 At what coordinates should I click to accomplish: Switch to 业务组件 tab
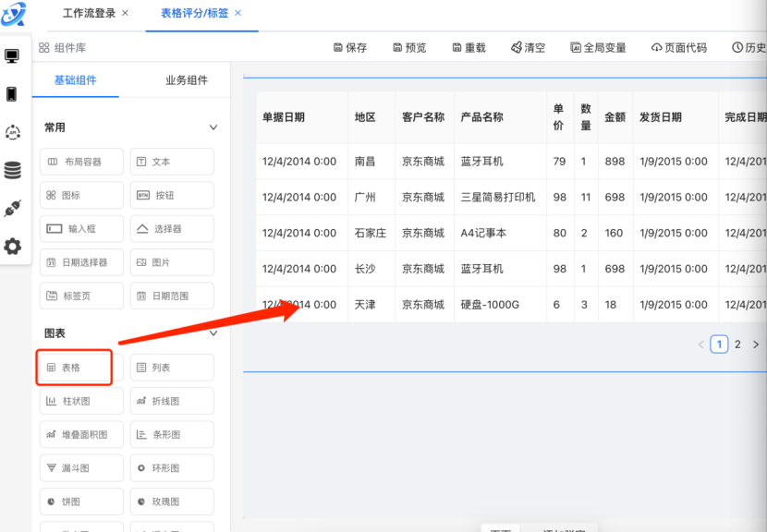tap(187, 80)
